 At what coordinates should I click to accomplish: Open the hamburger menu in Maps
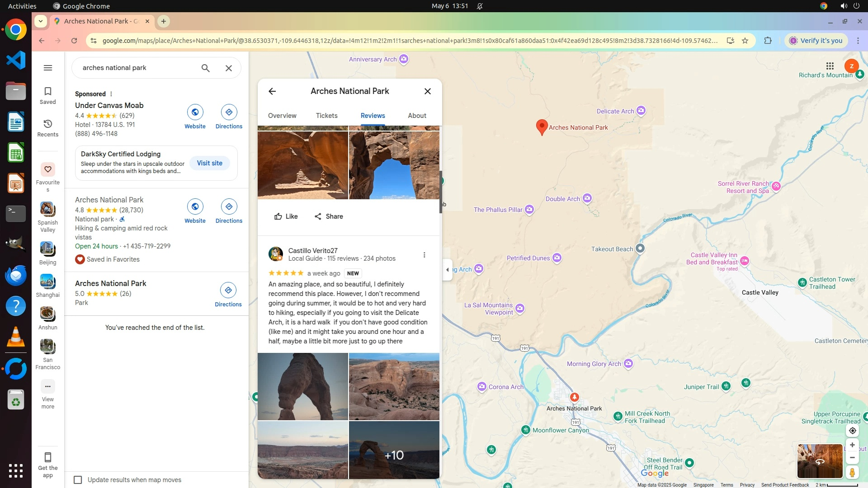[47, 68]
